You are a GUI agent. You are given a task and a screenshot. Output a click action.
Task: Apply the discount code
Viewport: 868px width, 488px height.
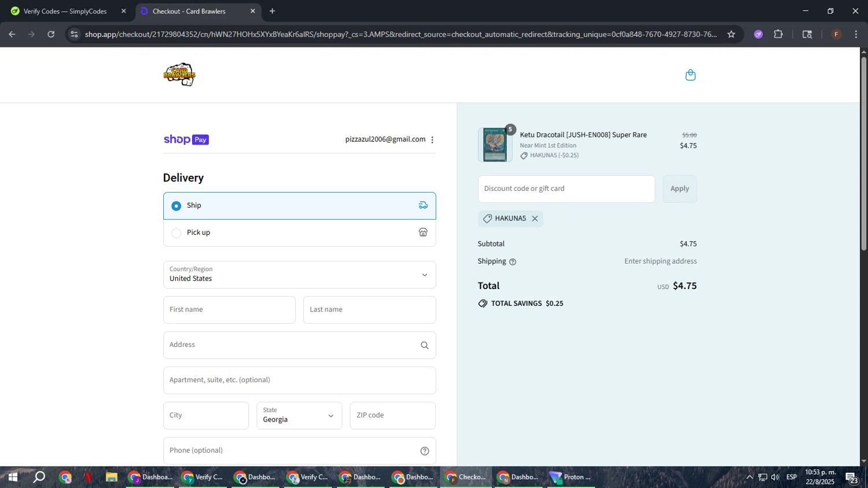680,189
